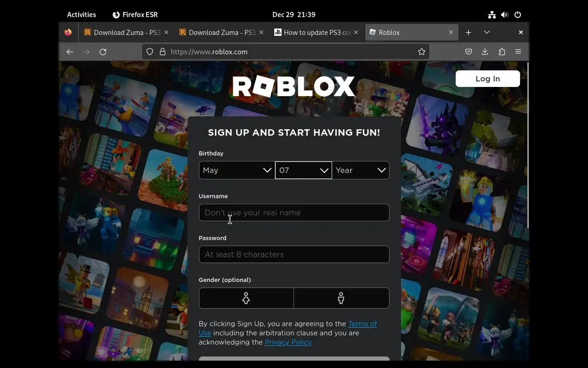Viewport: 588px width, 368px height.
Task: Open the clock showing Dec 29 21:39
Action: click(x=294, y=15)
